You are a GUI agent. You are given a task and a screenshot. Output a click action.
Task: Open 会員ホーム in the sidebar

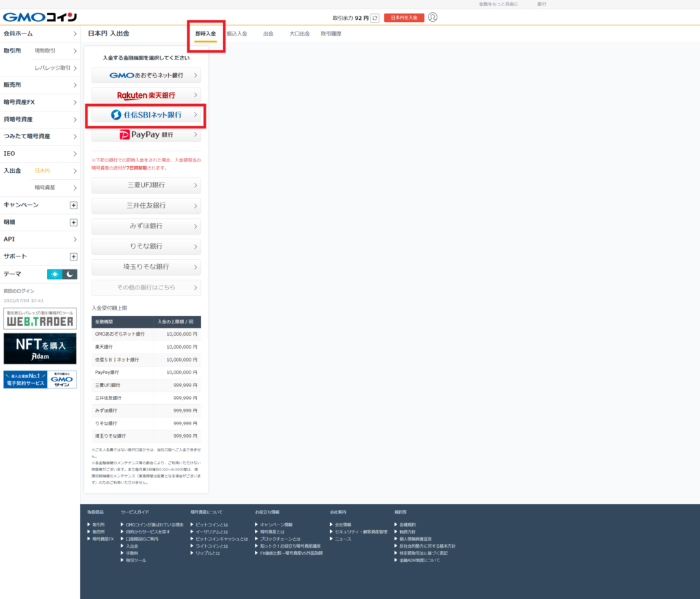(x=40, y=34)
